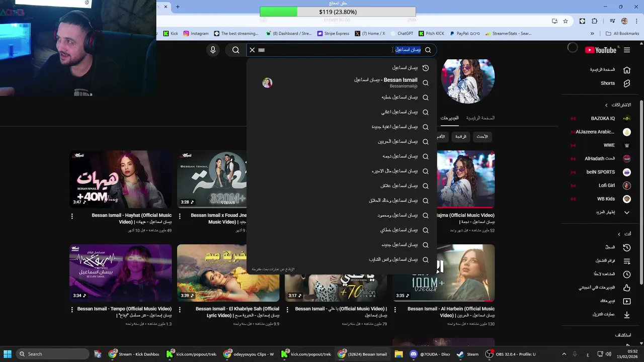Switch to the الصفحة الرئيسية channel tab
644x362 pixels.
click(480, 118)
